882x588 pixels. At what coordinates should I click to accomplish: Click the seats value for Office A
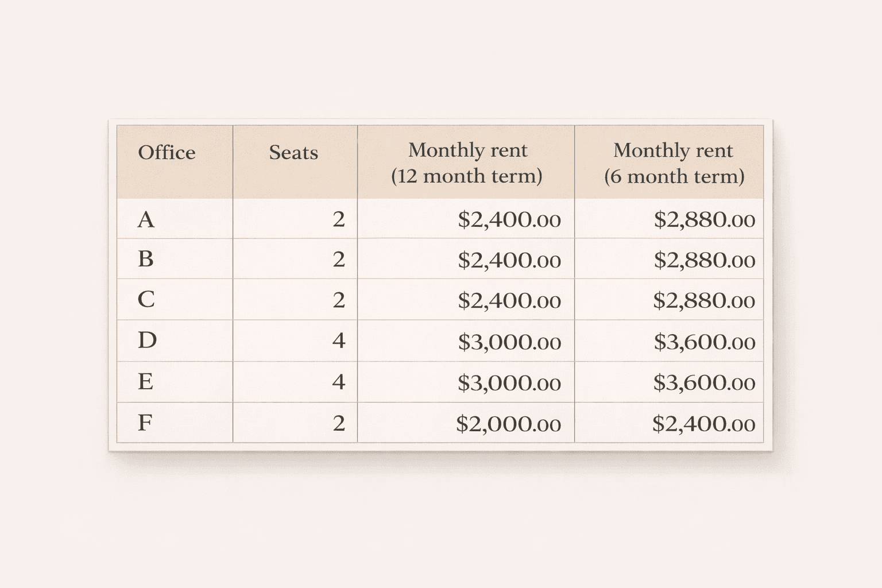(338, 219)
